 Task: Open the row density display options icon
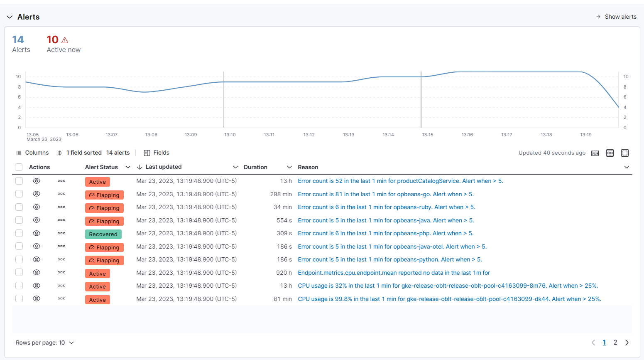pos(610,153)
